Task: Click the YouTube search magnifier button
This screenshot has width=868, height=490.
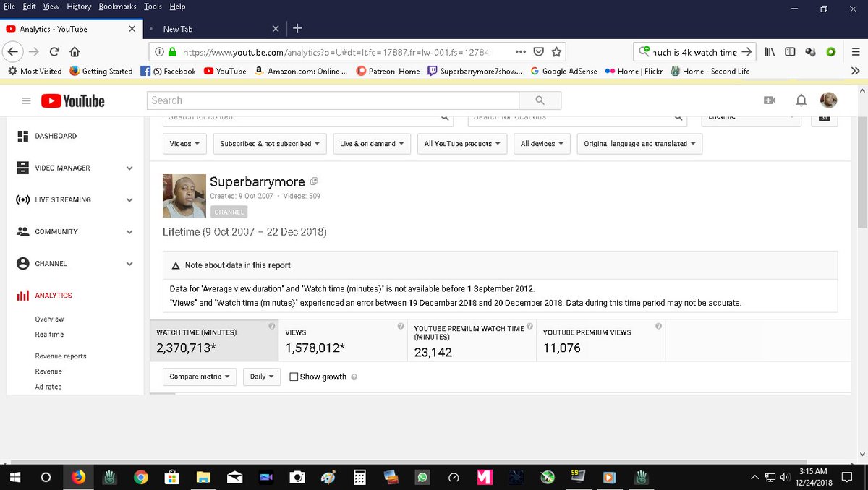Action: (x=540, y=100)
